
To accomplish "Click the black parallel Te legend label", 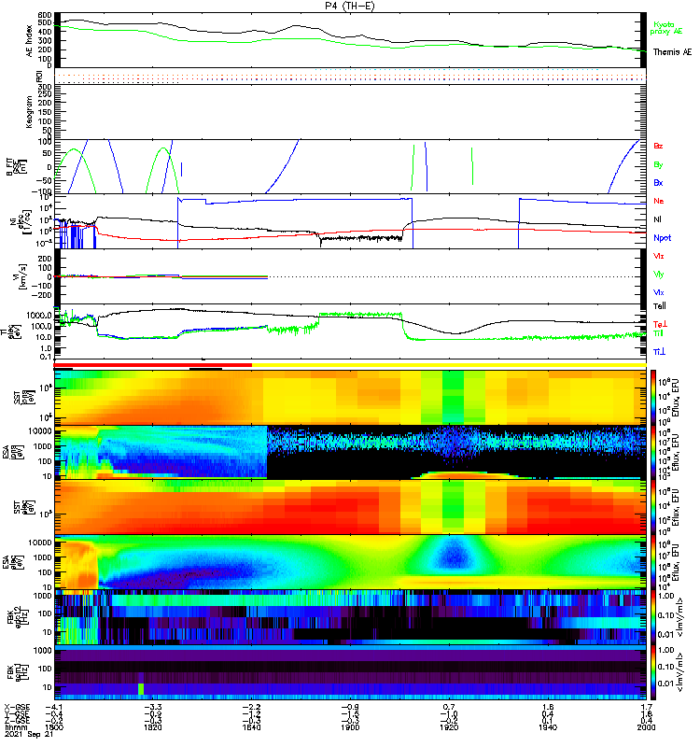I will pyautogui.click(x=659, y=306).
